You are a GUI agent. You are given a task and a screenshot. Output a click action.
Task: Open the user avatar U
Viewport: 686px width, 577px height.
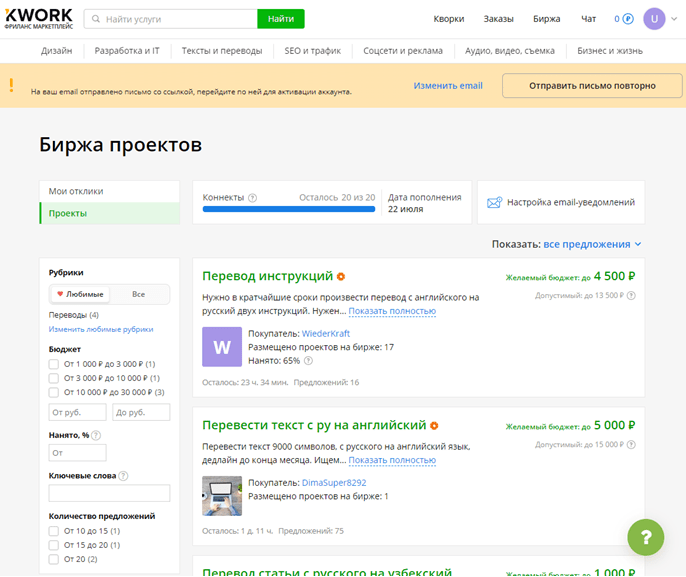tap(654, 19)
